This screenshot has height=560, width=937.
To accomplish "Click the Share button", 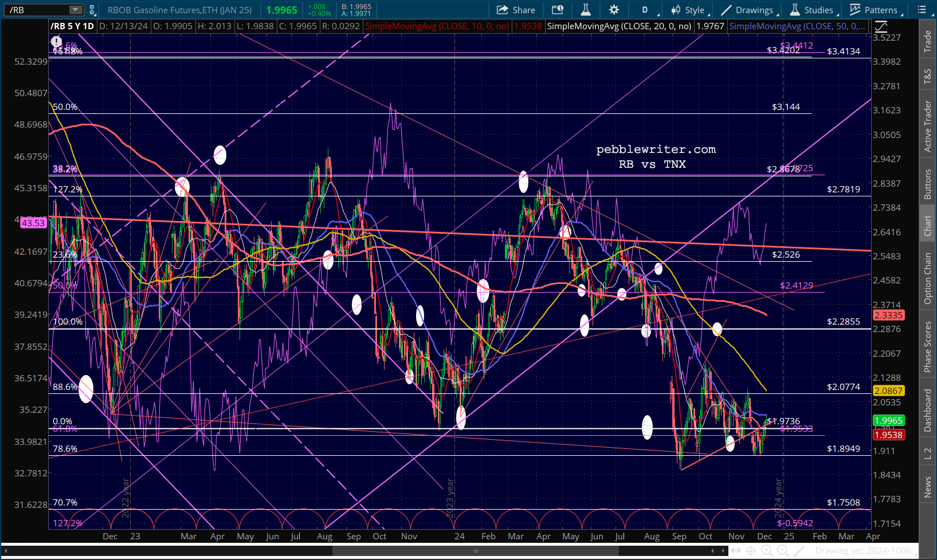I will pos(516,10).
